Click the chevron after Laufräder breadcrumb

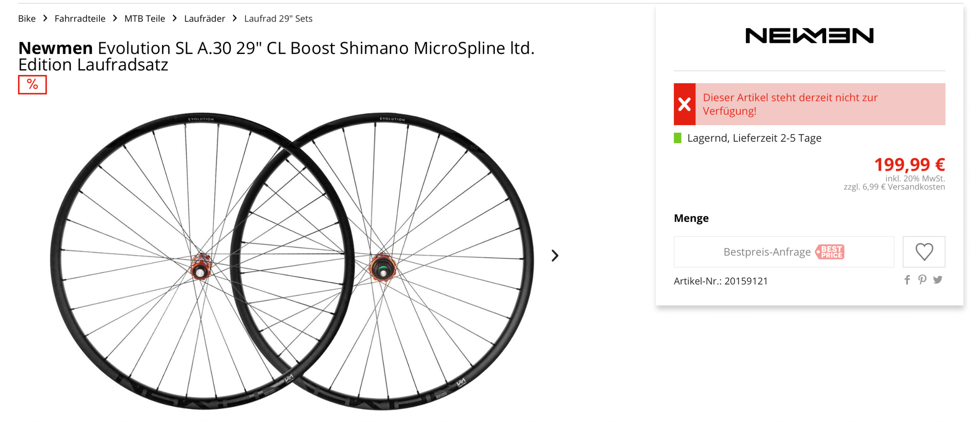(x=235, y=18)
